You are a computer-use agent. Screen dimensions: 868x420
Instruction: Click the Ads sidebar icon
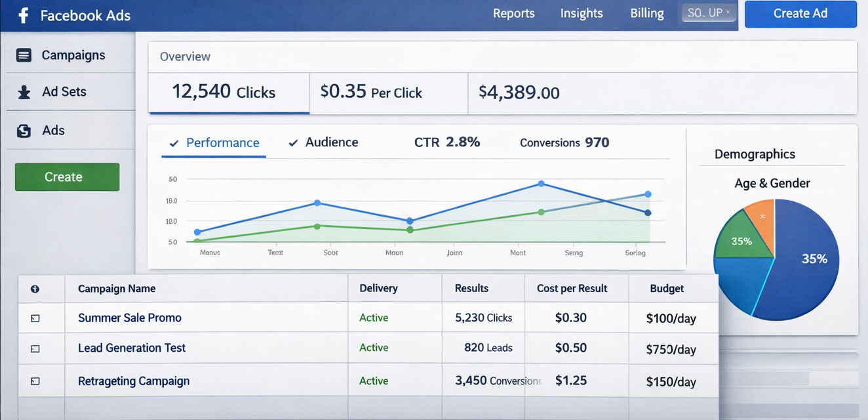(24, 131)
